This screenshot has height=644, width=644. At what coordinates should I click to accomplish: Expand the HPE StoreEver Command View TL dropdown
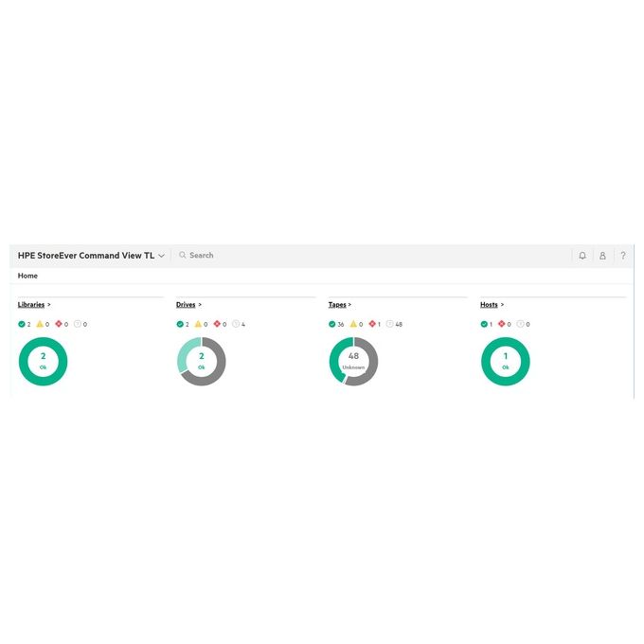point(161,256)
